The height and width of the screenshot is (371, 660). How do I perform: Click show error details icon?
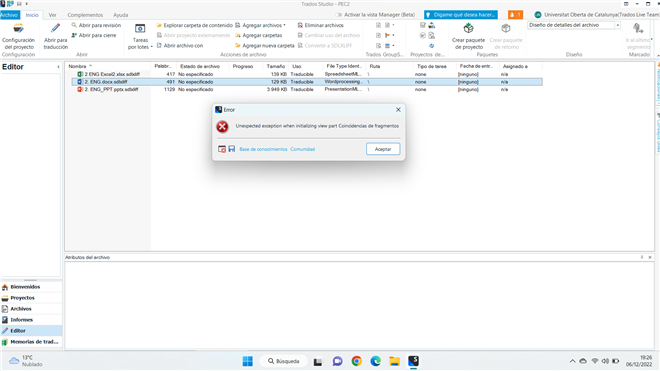222,149
